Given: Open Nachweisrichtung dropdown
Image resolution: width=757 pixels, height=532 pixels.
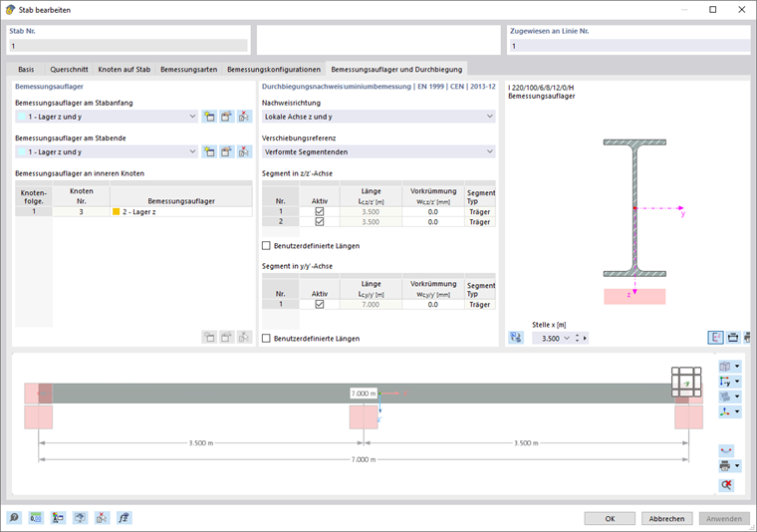Looking at the screenshot, I should [x=378, y=117].
